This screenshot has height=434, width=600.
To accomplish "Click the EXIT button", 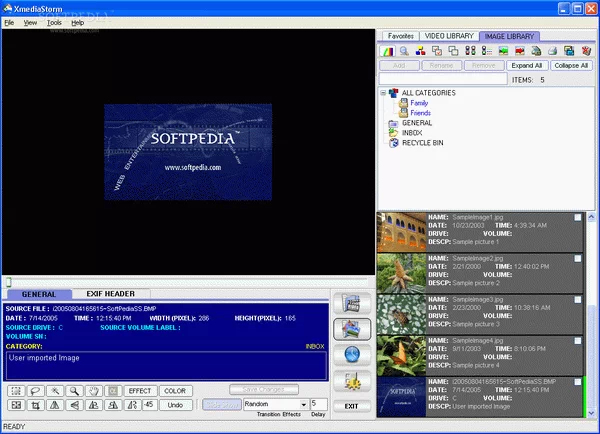I will point(352,406).
